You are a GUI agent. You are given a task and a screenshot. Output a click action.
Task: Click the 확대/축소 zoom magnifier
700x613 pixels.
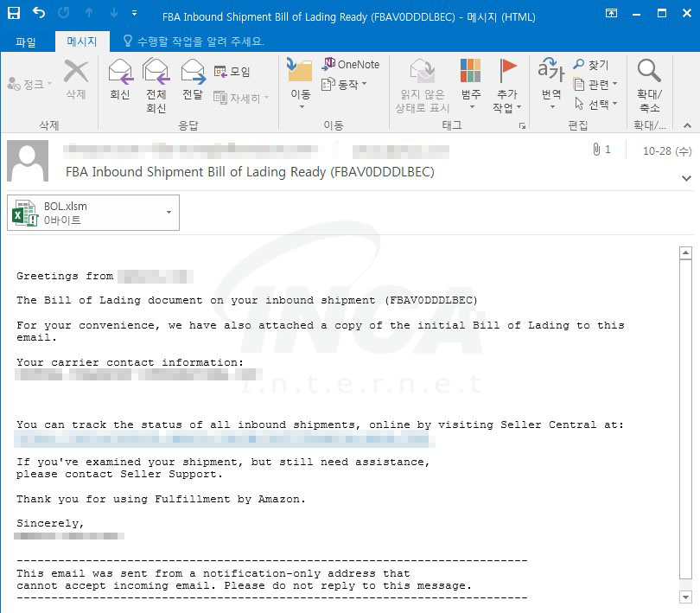[649, 85]
